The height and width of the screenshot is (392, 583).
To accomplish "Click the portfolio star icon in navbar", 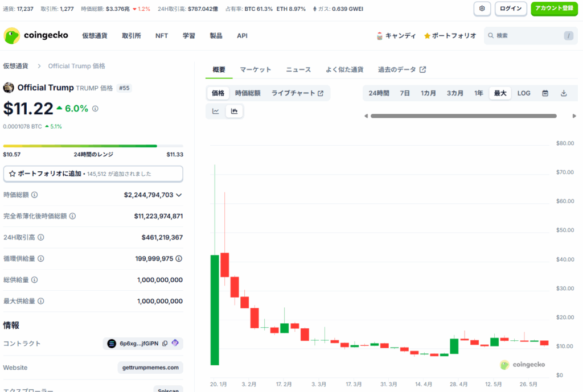I will point(427,36).
